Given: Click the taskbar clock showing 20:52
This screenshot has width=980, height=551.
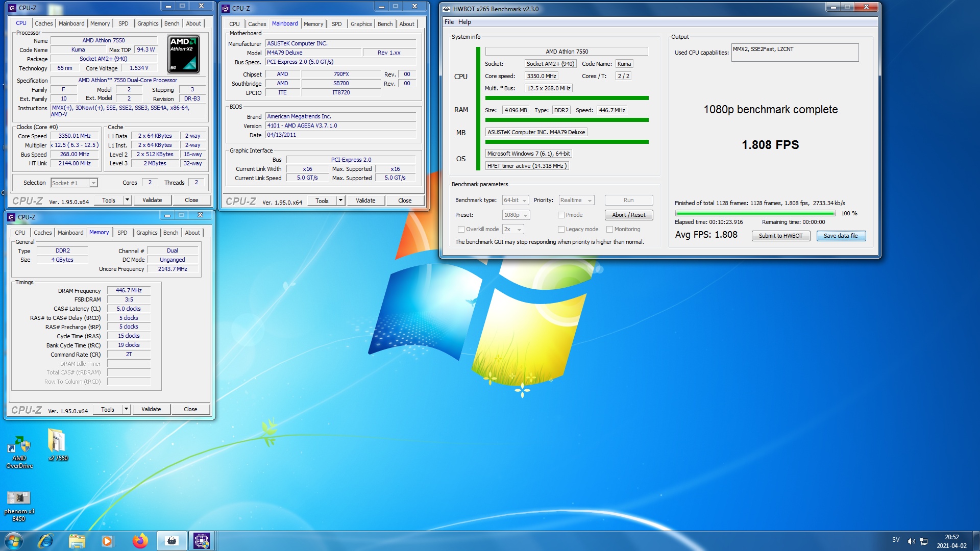Looking at the screenshot, I should tap(951, 541).
